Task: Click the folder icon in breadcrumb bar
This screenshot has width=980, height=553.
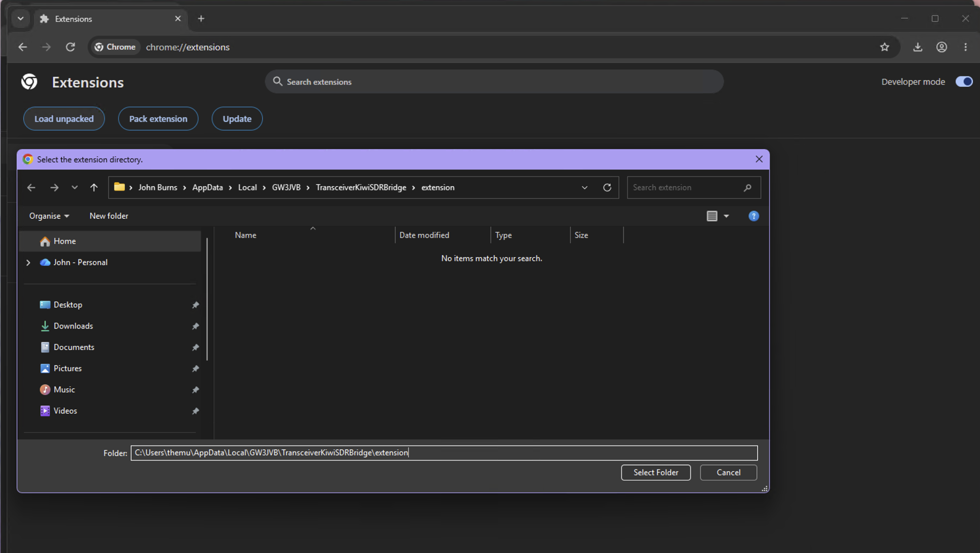Action: click(119, 187)
